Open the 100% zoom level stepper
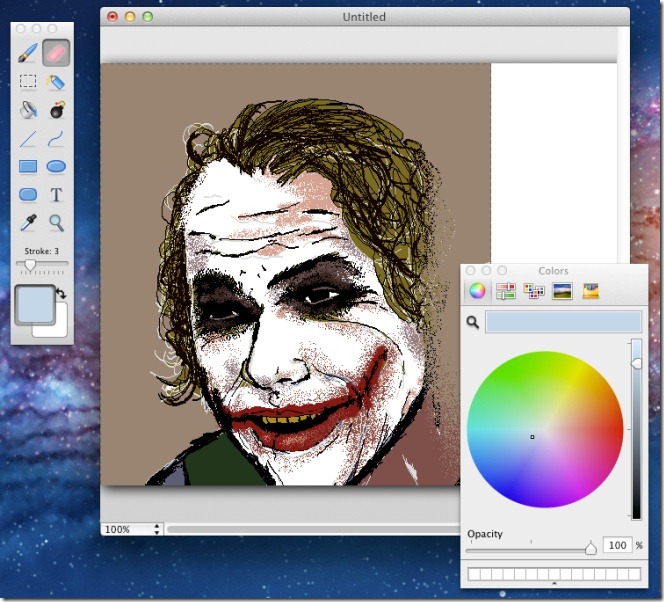 click(x=157, y=529)
